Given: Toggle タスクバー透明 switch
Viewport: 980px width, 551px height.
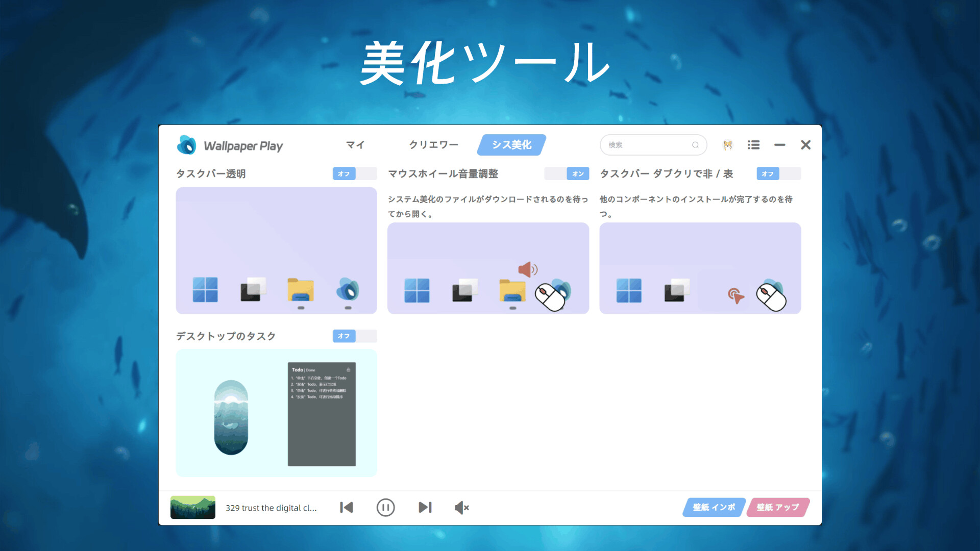Looking at the screenshot, I should [x=355, y=173].
